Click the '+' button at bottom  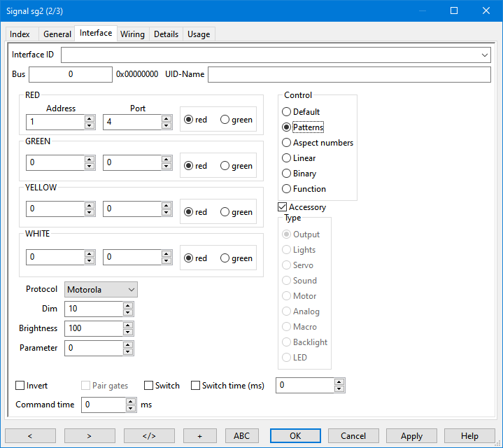click(200, 435)
